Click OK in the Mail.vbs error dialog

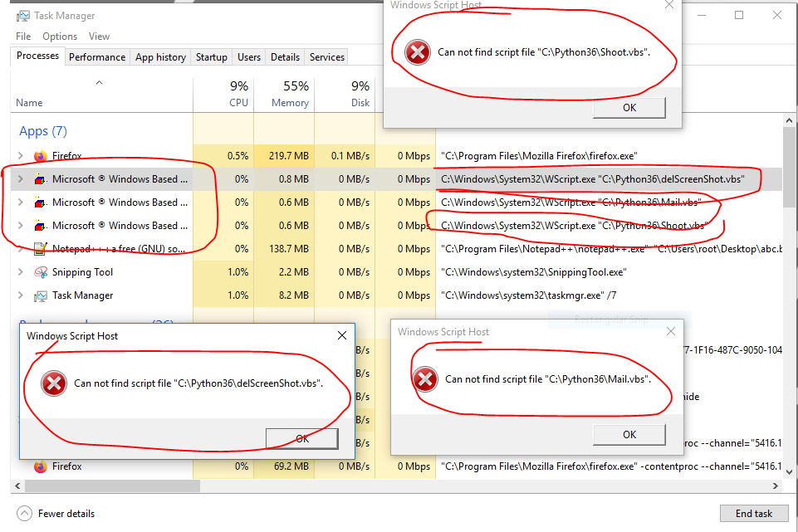point(629,435)
